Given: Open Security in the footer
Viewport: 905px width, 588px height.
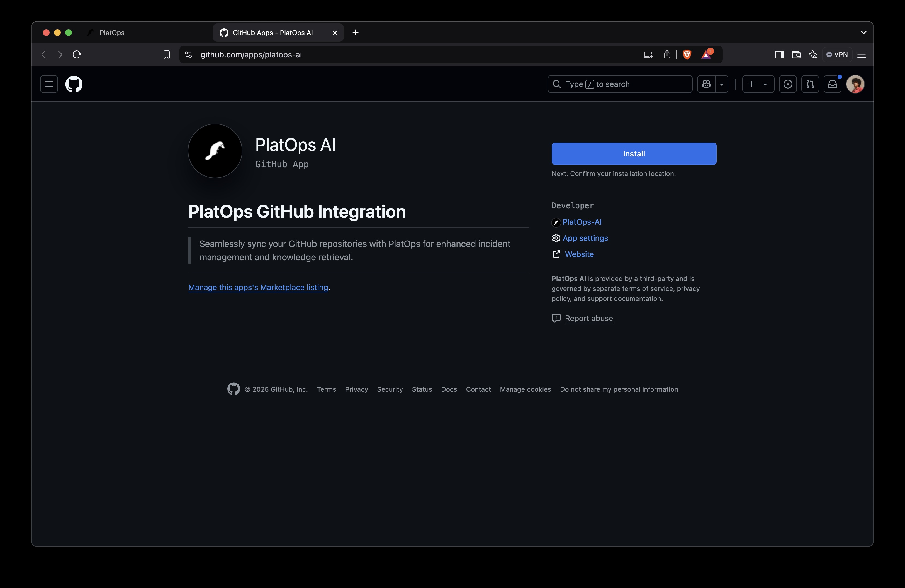Looking at the screenshot, I should (390, 389).
